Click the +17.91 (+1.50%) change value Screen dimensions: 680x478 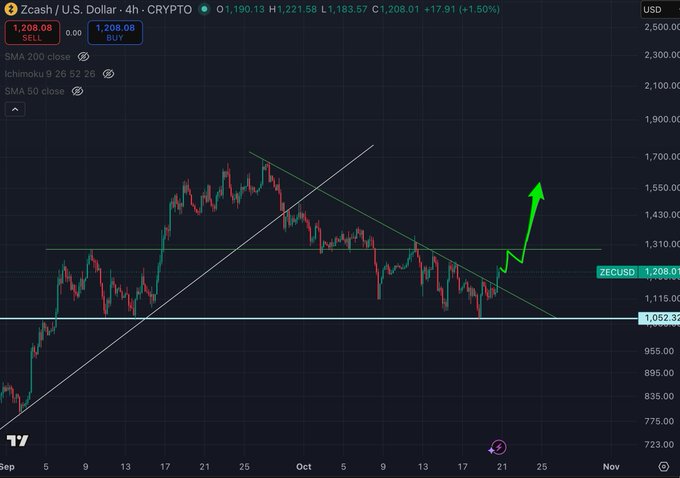click(461, 9)
